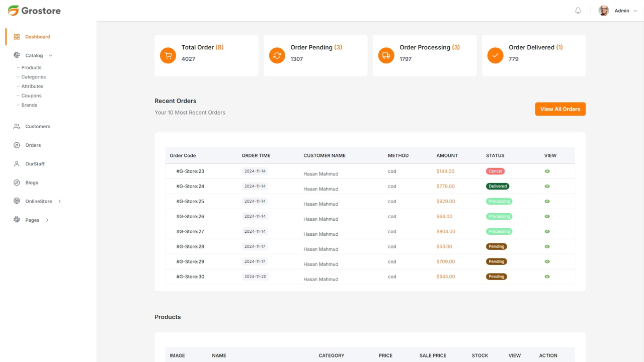Open the Customers menu item
The image size is (644, 362).
(38, 127)
